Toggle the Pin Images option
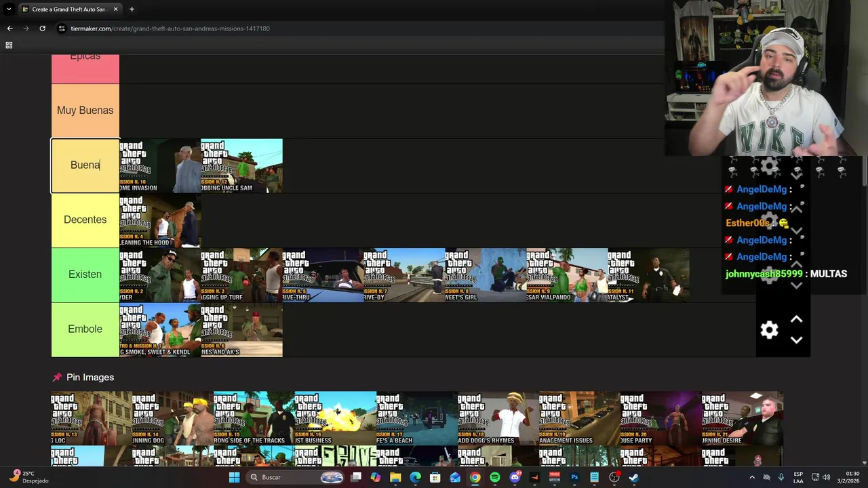The image size is (868, 488). 83,378
